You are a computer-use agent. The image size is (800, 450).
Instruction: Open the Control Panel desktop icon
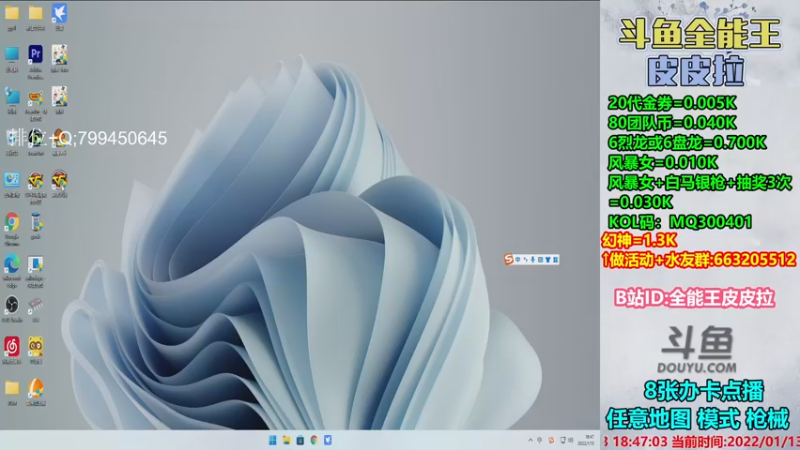(12, 180)
